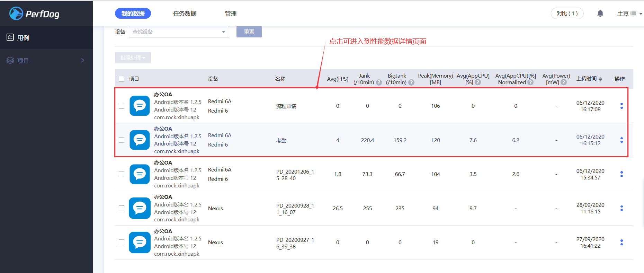Click app icon of 流程申请 record

(140, 106)
